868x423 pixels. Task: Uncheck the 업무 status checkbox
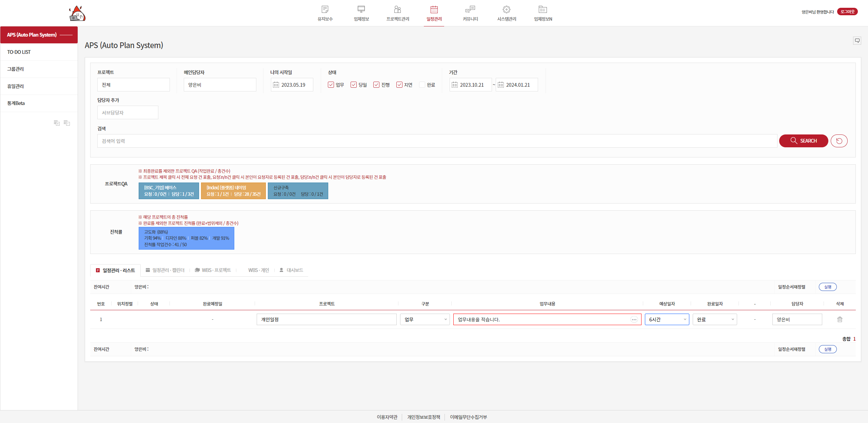(x=331, y=85)
